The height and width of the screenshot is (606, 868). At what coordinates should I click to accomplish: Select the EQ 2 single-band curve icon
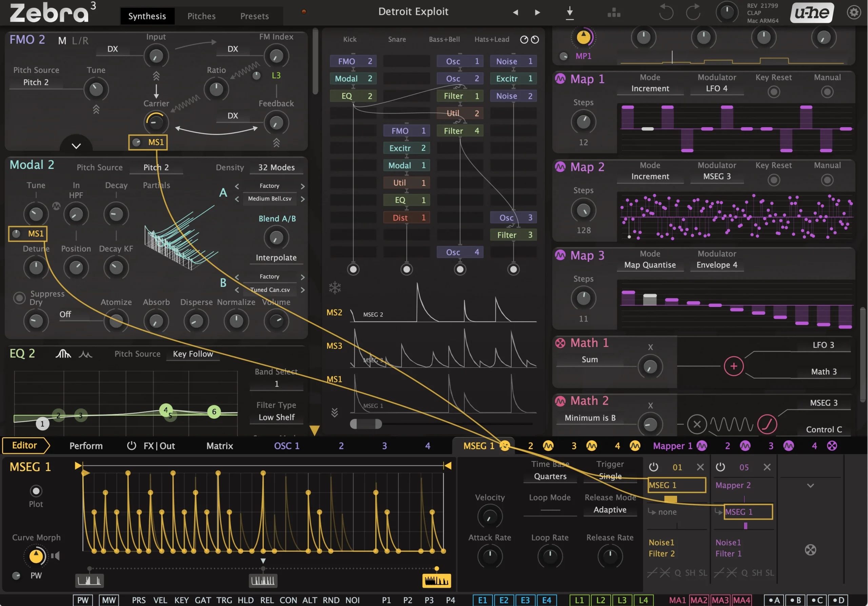coord(63,354)
